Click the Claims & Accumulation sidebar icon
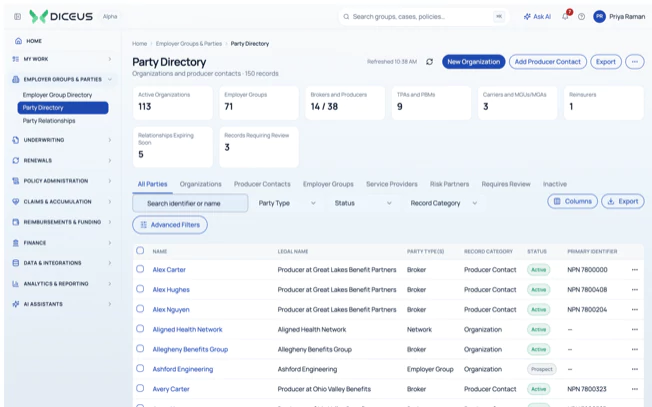Viewport: 652px width, 407px height. [16, 202]
